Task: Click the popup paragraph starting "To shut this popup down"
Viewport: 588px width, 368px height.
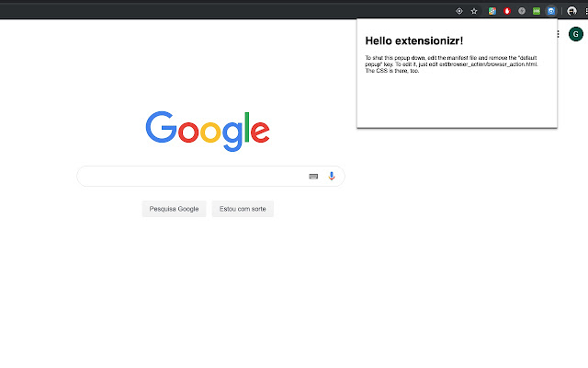Action: (x=451, y=64)
